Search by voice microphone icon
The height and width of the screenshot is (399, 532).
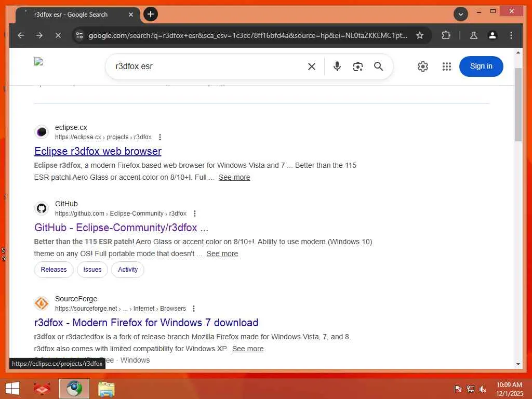point(337,66)
